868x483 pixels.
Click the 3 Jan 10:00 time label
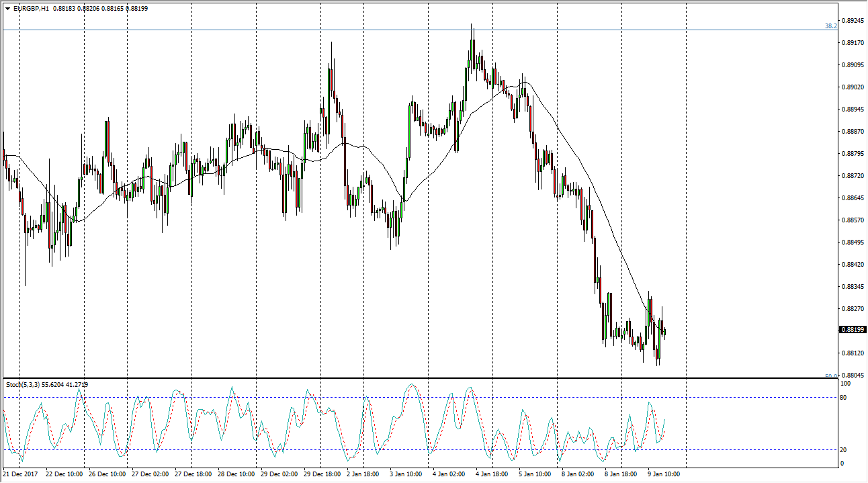click(x=407, y=474)
